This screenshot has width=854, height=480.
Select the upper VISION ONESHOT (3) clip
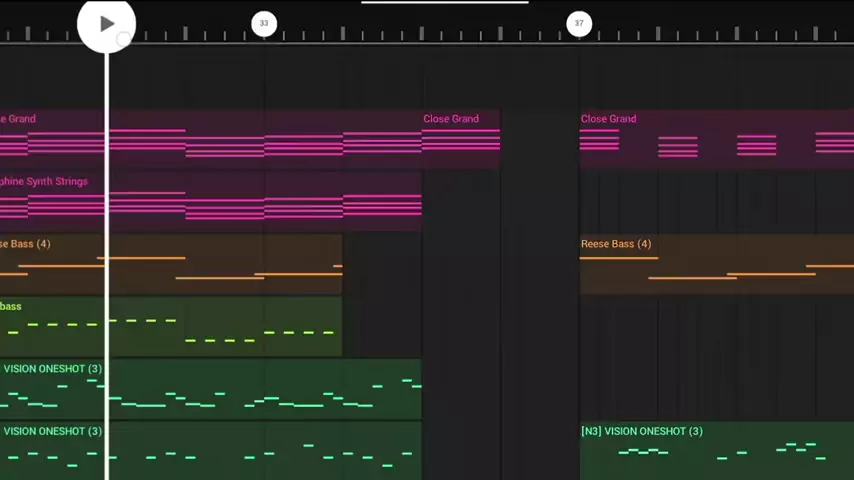pyautogui.click(x=250, y=389)
